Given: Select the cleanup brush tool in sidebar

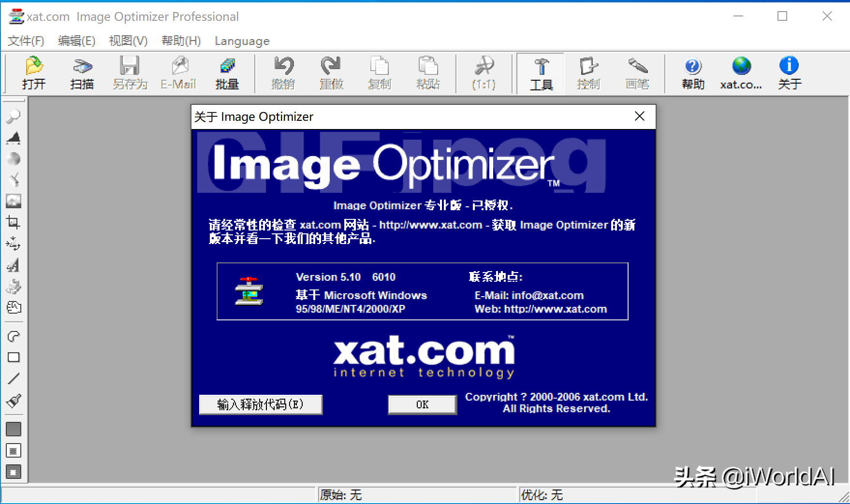Looking at the screenshot, I should (14, 180).
